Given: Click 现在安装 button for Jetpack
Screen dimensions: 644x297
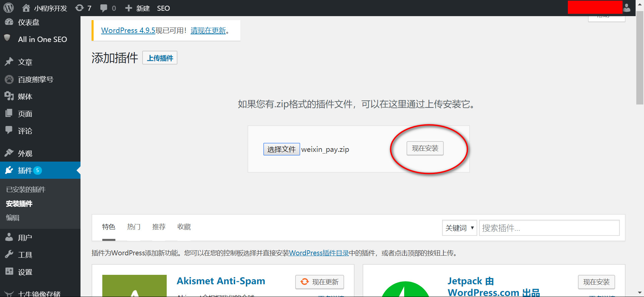Looking at the screenshot, I should (x=596, y=282).
